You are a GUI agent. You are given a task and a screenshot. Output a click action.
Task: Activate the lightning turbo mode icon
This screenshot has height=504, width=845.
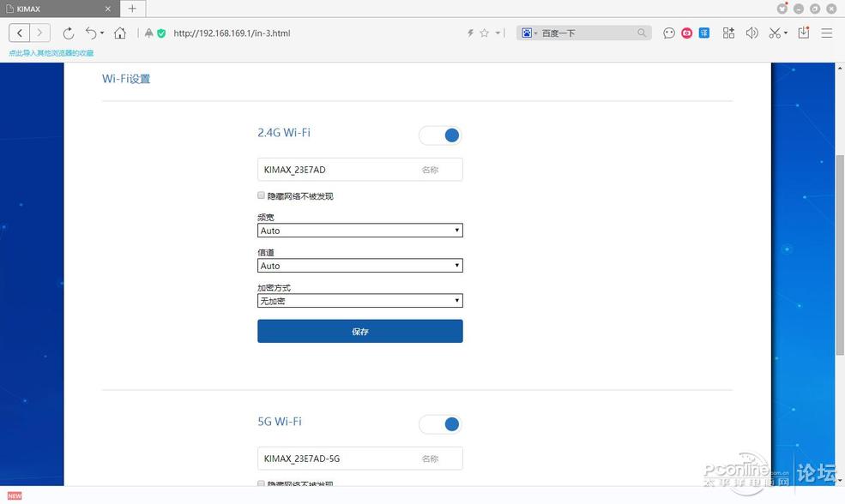(470, 33)
